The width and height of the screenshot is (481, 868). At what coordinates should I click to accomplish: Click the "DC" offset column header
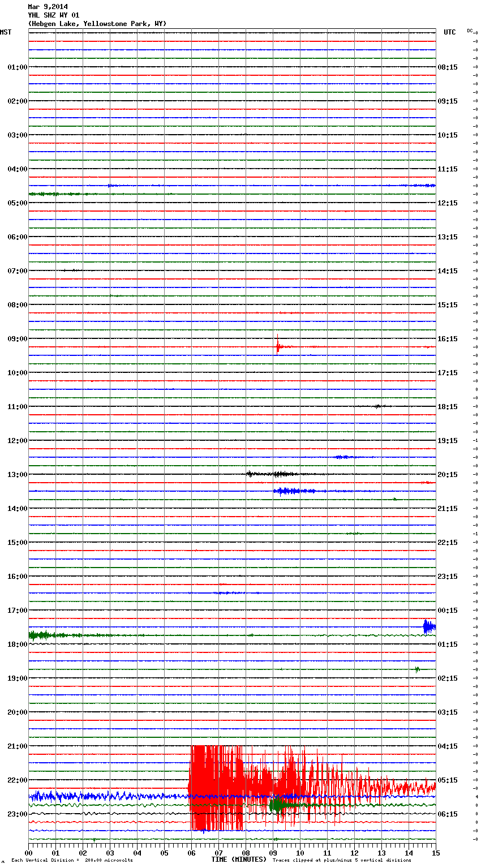pos(470,31)
